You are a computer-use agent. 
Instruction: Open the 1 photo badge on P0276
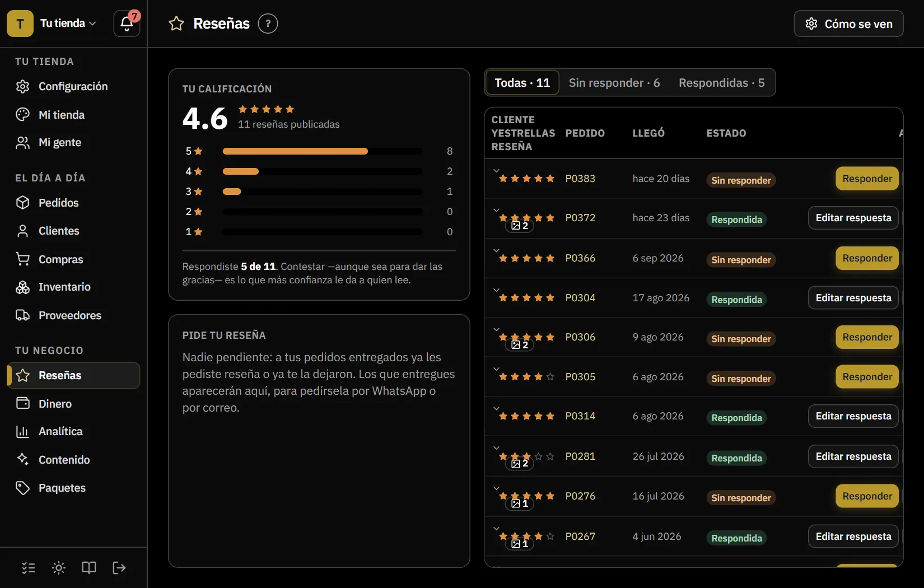pyautogui.click(x=520, y=503)
